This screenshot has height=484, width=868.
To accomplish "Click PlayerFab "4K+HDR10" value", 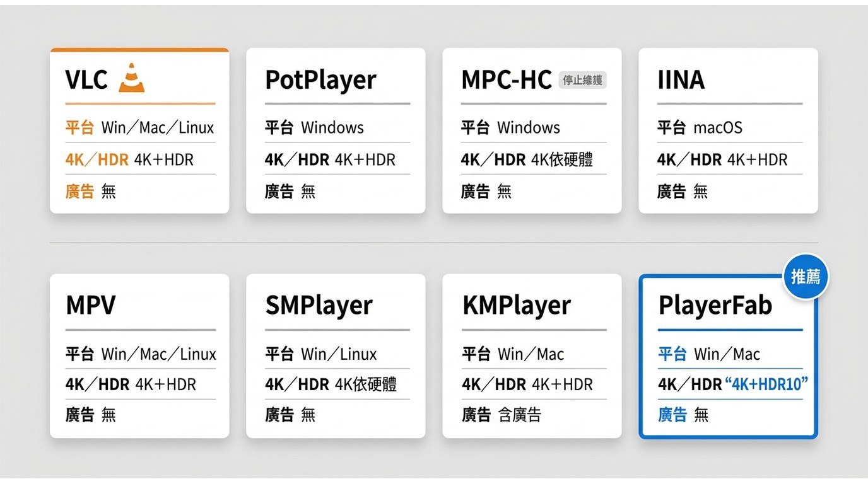I will point(766,384).
